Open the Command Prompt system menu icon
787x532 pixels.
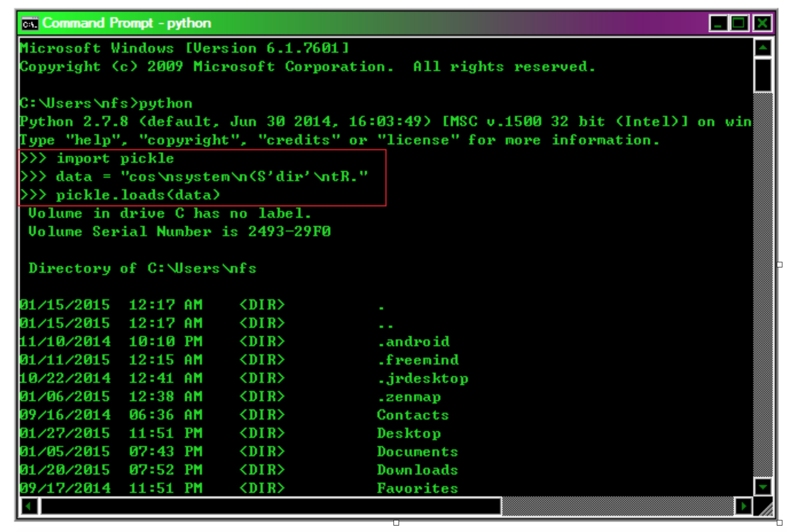coord(30,24)
